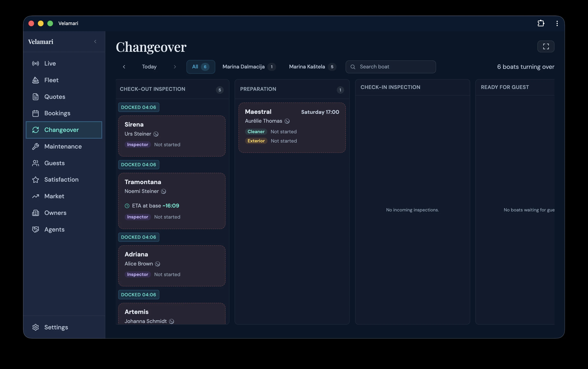
Task: Click Inspector tag on Adriana card
Action: click(x=138, y=274)
